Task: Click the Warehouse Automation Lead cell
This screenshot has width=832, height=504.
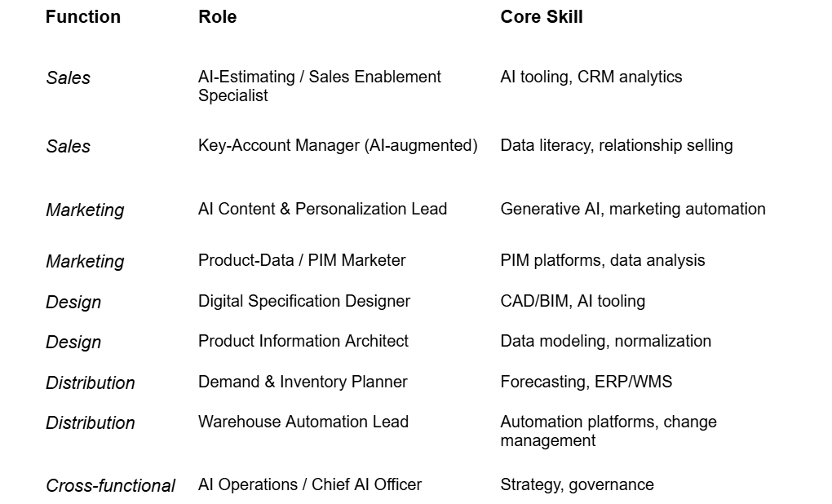Action: coord(303,422)
